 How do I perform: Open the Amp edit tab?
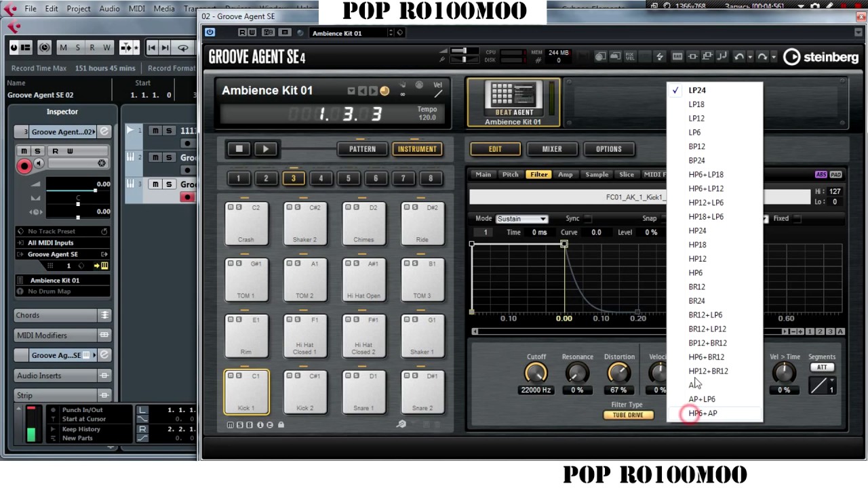click(565, 174)
